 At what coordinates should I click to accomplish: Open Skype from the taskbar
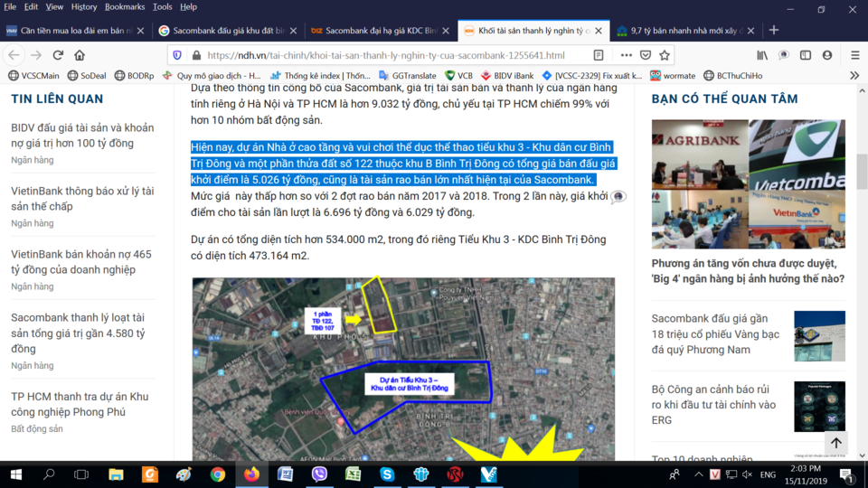(387, 474)
